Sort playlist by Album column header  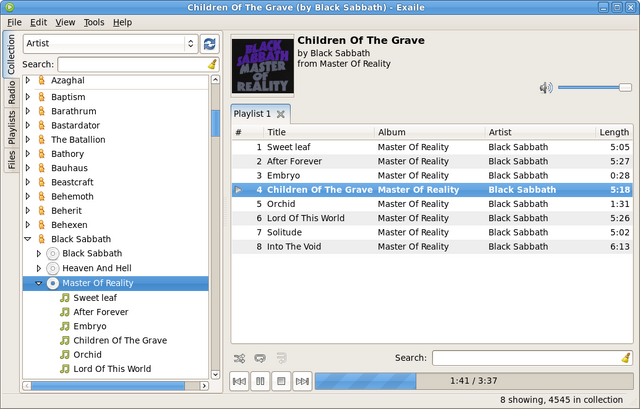pos(429,132)
